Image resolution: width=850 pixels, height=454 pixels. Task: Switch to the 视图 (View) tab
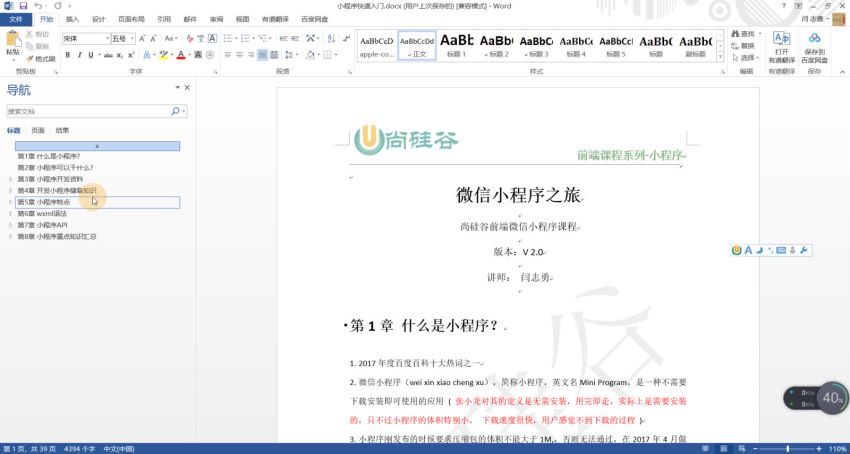(242, 19)
